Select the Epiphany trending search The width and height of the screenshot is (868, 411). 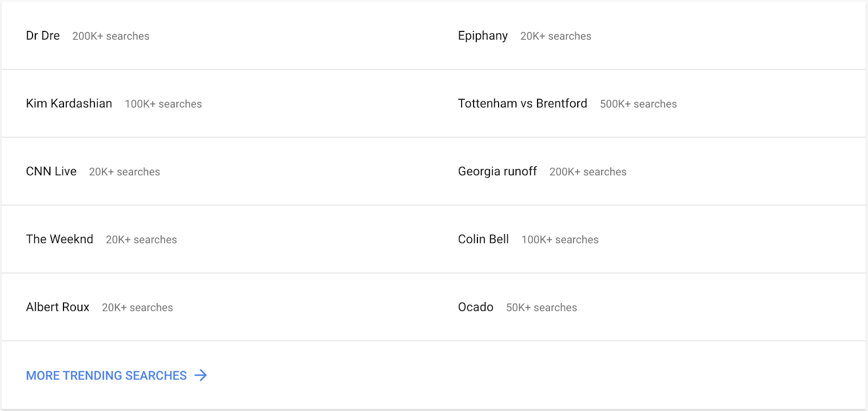pos(483,36)
